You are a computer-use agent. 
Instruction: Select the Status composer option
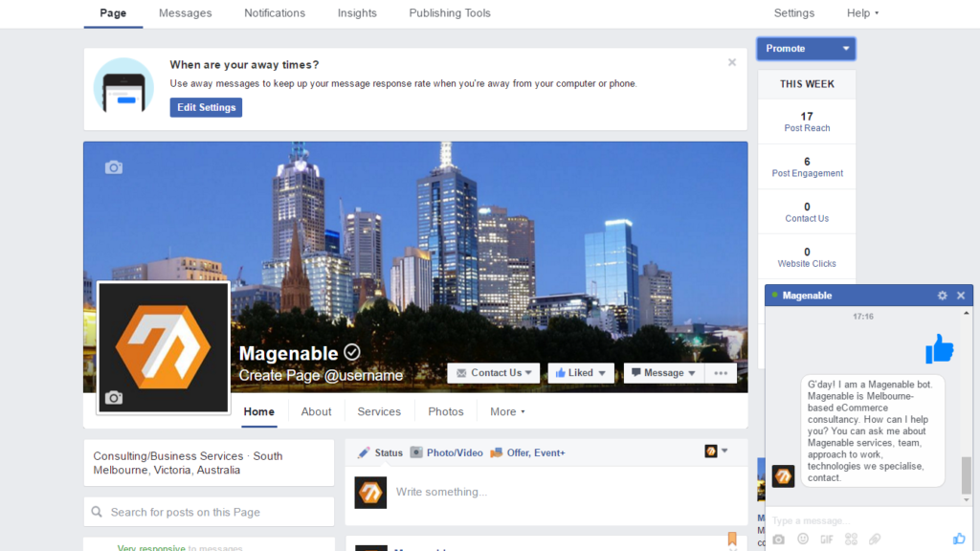click(x=380, y=452)
